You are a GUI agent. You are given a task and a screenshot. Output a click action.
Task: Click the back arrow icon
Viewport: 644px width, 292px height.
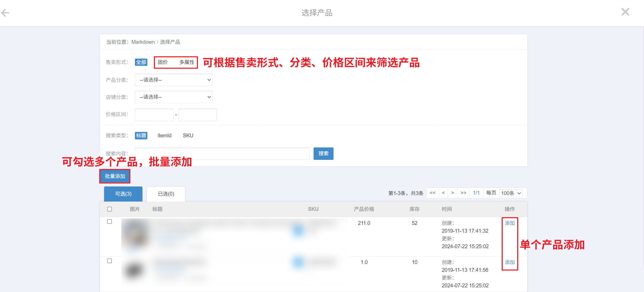tap(5, 13)
